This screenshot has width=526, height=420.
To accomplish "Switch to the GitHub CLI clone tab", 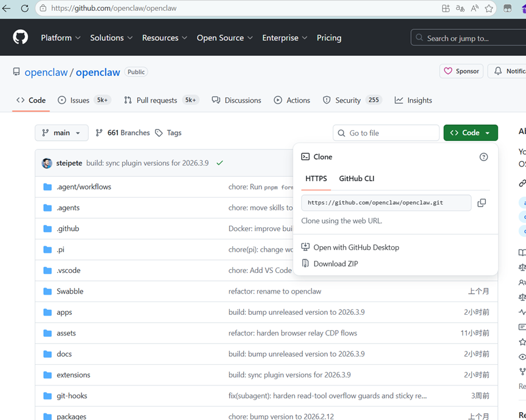I will tap(356, 179).
